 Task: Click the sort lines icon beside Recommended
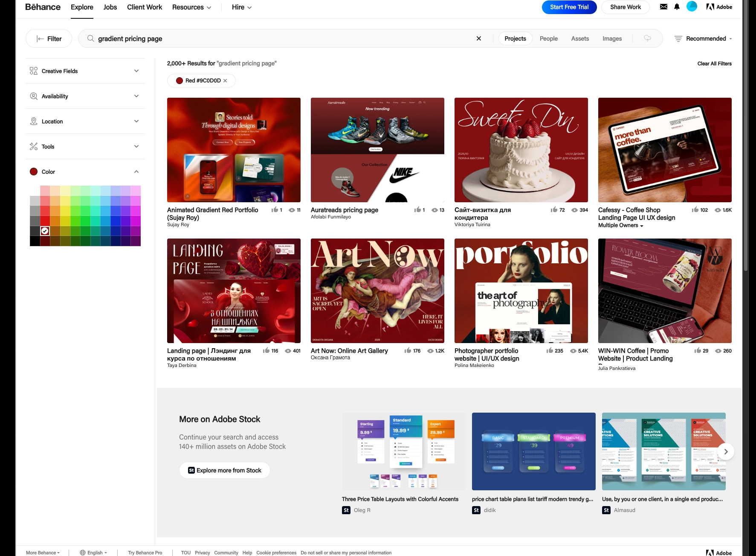(x=678, y=38)
